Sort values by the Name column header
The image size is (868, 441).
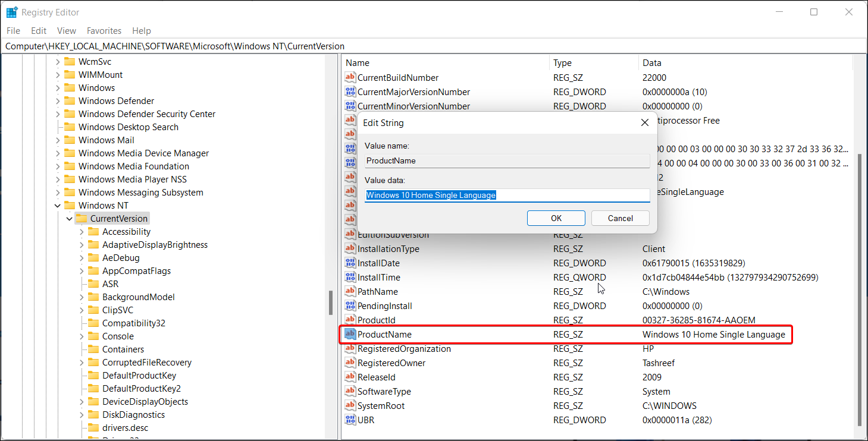[446, 63]
